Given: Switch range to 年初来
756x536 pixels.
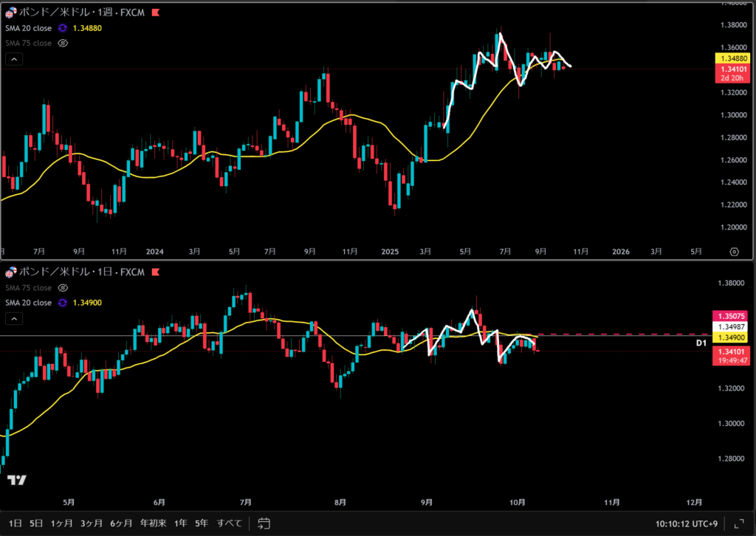Looking at the screenshot, I should point(154,523).
